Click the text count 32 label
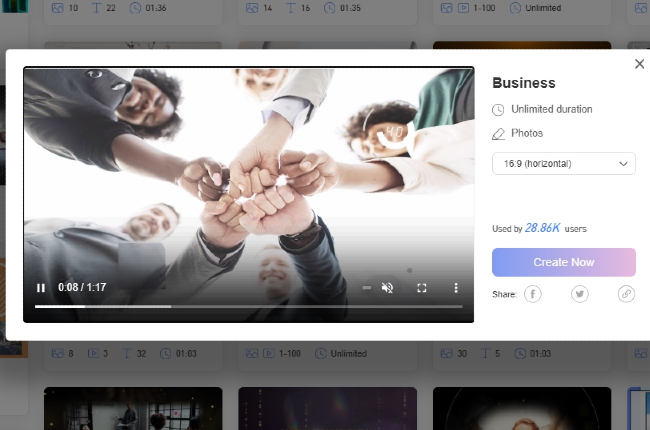The image size is (650, 430). pos(141,354)
